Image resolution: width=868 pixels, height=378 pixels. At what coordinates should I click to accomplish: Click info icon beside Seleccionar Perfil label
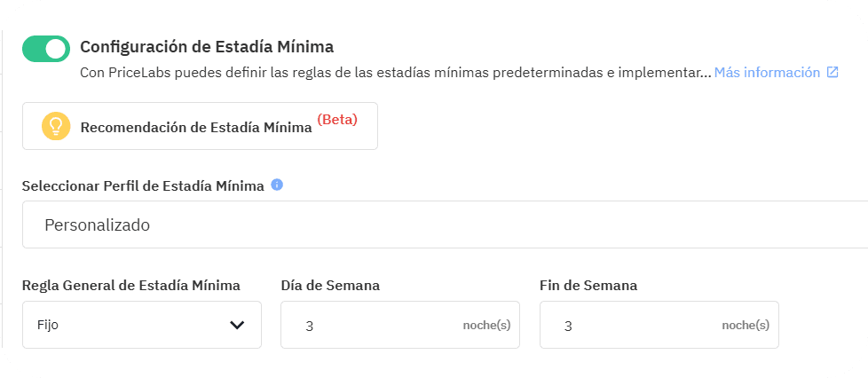pyautogui.click(x=277, y=185)
